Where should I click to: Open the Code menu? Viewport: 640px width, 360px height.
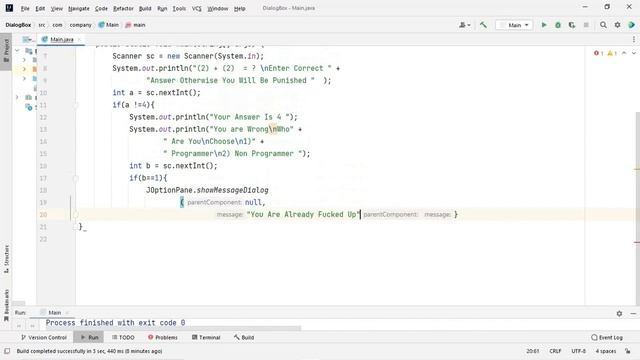pyautogui.click(x=101, y=8)
